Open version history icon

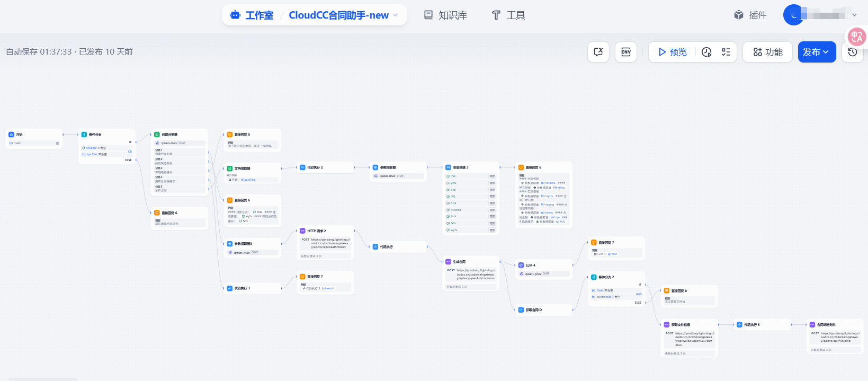click(x=852, y=52)
